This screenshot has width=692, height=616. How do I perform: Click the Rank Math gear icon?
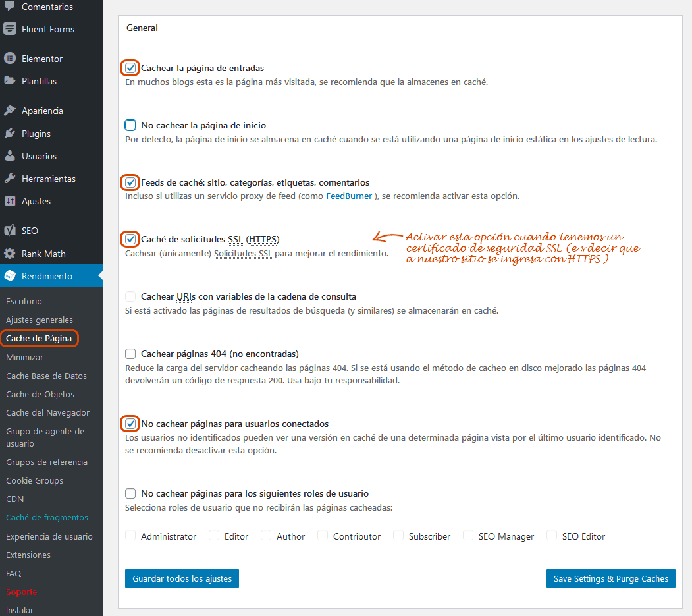click(10, 254)
